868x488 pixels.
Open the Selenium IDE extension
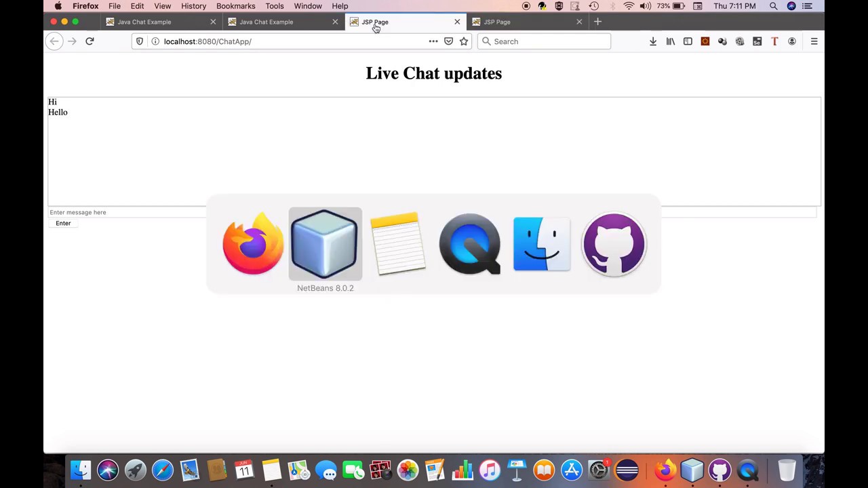click(757, 41)
